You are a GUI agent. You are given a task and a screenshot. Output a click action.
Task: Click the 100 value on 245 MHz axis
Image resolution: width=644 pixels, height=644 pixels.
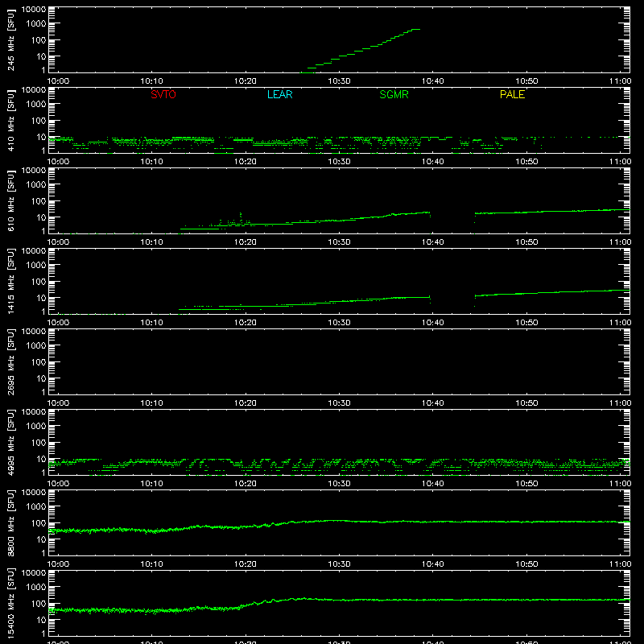38,40
